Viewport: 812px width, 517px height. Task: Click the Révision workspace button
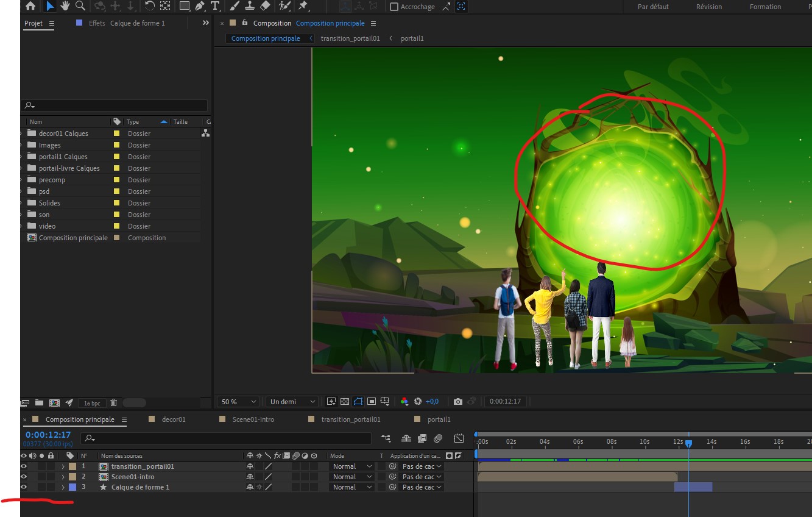[x=708, y=7]
